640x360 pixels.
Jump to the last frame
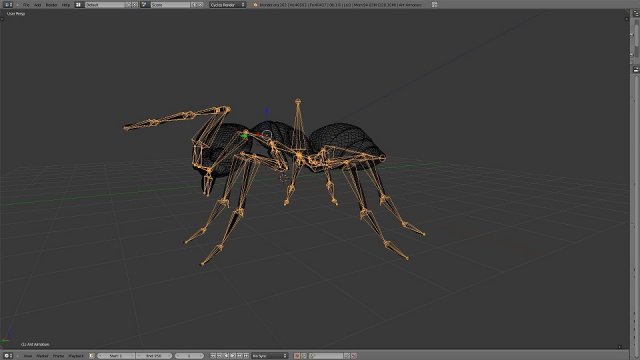pos(246,356)
